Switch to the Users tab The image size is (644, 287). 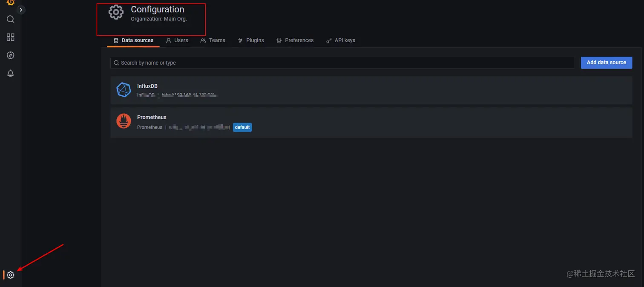(177, 40)
